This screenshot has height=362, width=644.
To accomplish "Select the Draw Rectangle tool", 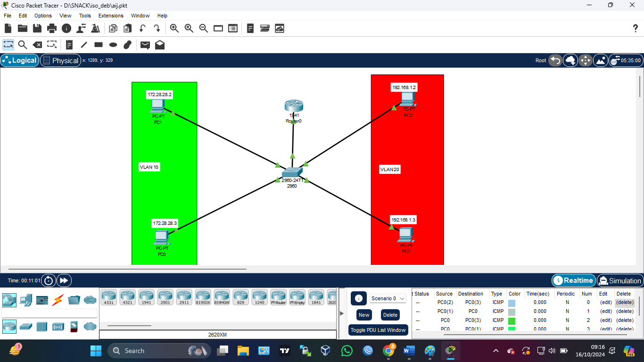I will [99, 45].
